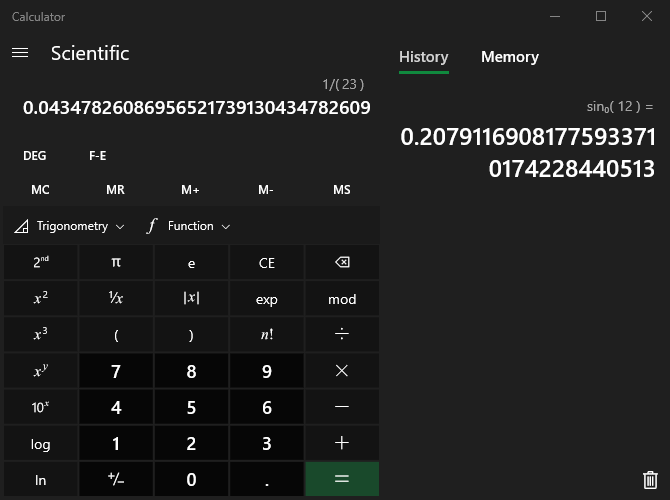Image resolution: width=670 pixels, height=500 pixels.
Task: Clear history with the trash icon
Action: tap(650, 480)
